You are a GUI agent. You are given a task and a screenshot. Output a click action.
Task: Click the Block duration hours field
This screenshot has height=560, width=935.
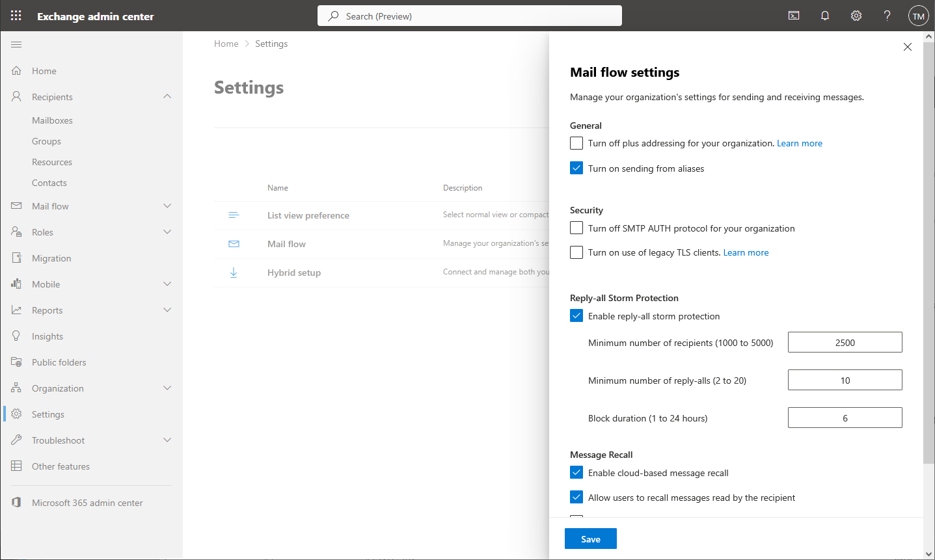point(845,418)
